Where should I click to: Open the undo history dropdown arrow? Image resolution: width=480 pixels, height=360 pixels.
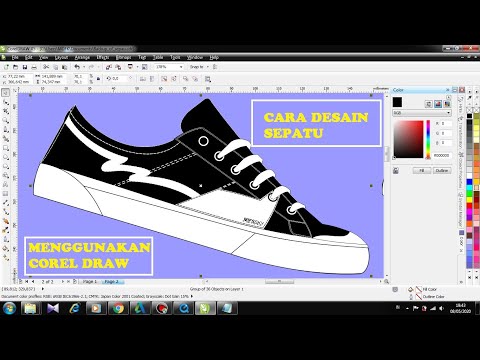tap(83, 67)
